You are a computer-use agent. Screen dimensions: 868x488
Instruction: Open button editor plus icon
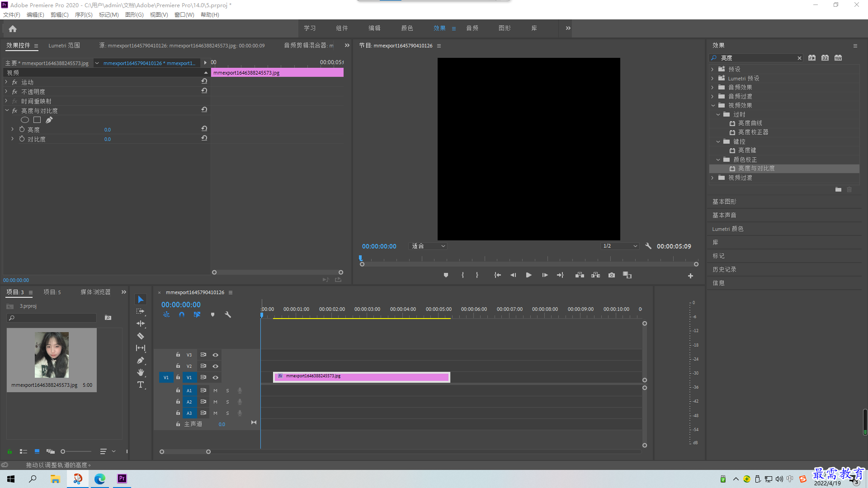[690, 276]
